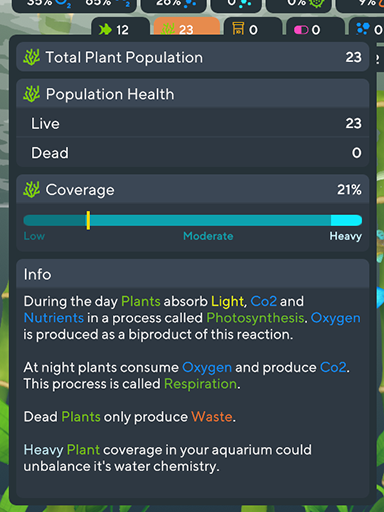Viewport: 384px width, 512px height.
Task: Open the blue bubbles tab
Action: click(367, 28)
